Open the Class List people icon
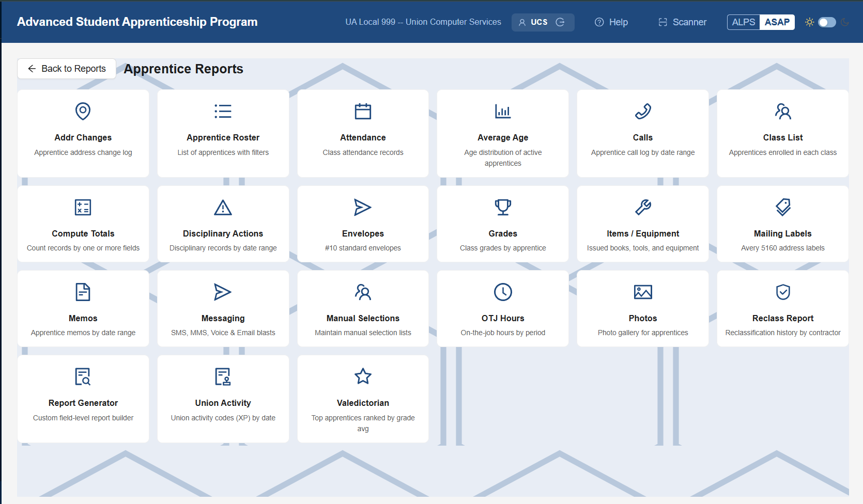 (x=783, y=111)
